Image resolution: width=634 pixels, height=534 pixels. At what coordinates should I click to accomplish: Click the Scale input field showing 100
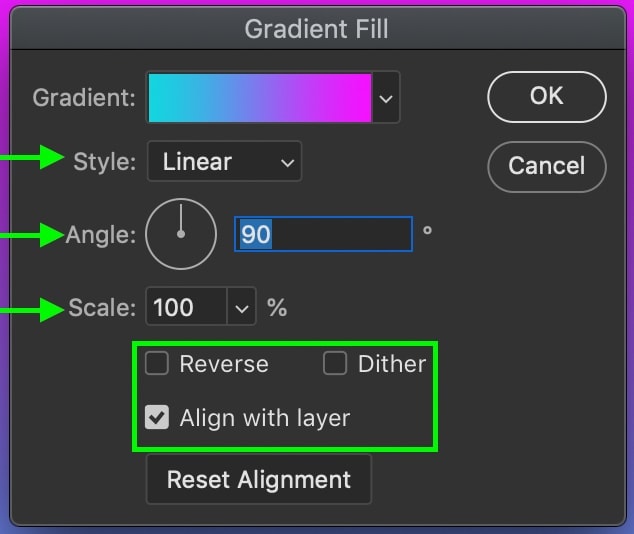click(187, 308)
